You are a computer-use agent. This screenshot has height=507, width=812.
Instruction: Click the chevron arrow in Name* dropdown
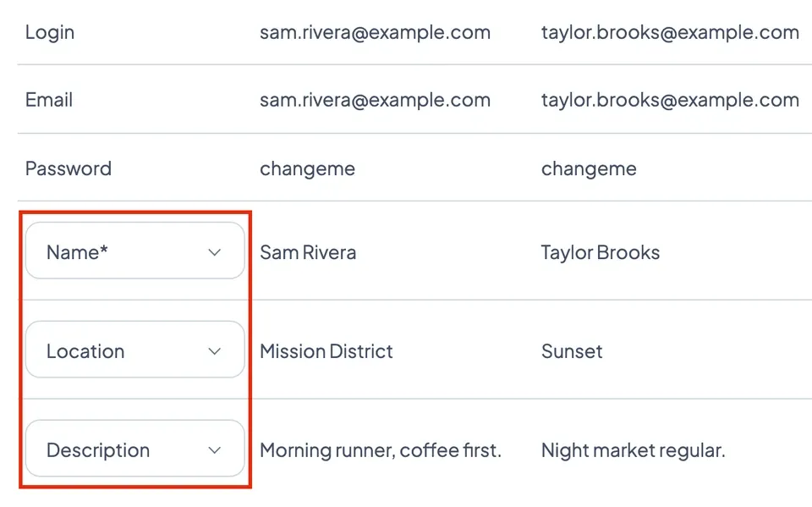[x=214, y=252]
